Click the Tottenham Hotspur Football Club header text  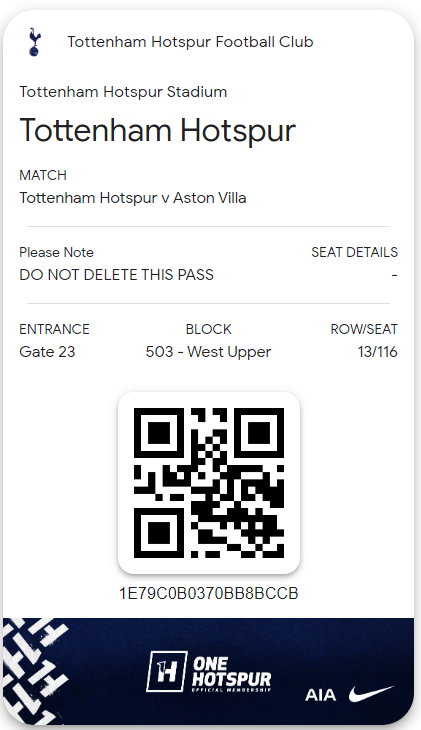click(190, 42)
